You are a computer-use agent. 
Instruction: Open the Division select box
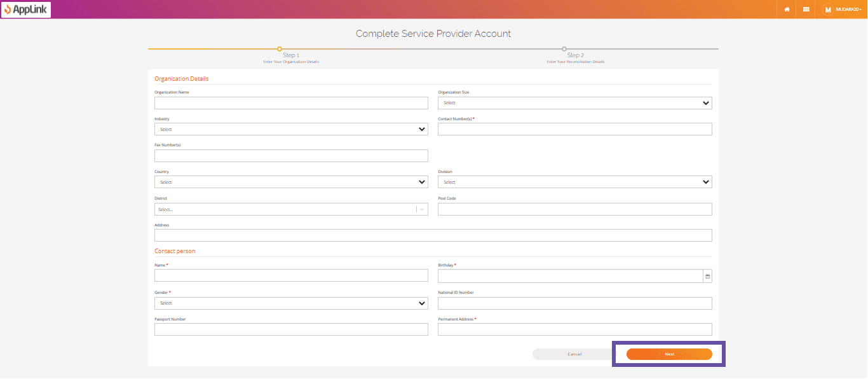pyautogui.click(x=575, y=182)
